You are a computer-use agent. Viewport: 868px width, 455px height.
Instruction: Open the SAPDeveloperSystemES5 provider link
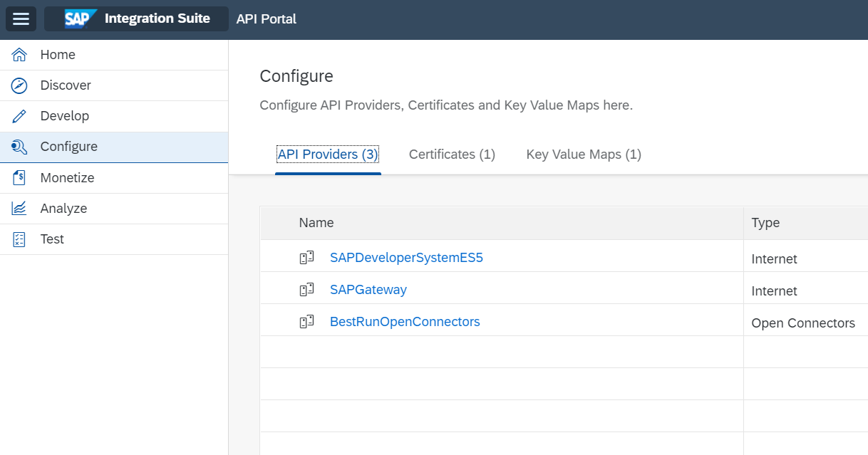pyautogui.click(x=406, y=258)
